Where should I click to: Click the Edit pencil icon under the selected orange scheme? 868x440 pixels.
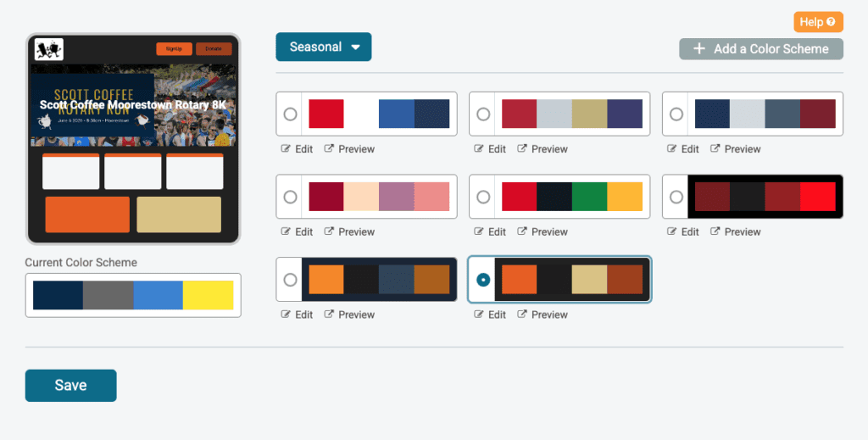click(x=479, y=315)
